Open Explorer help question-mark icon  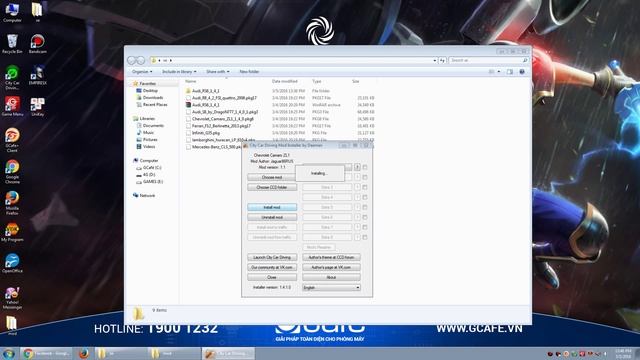tap(522, 72)
